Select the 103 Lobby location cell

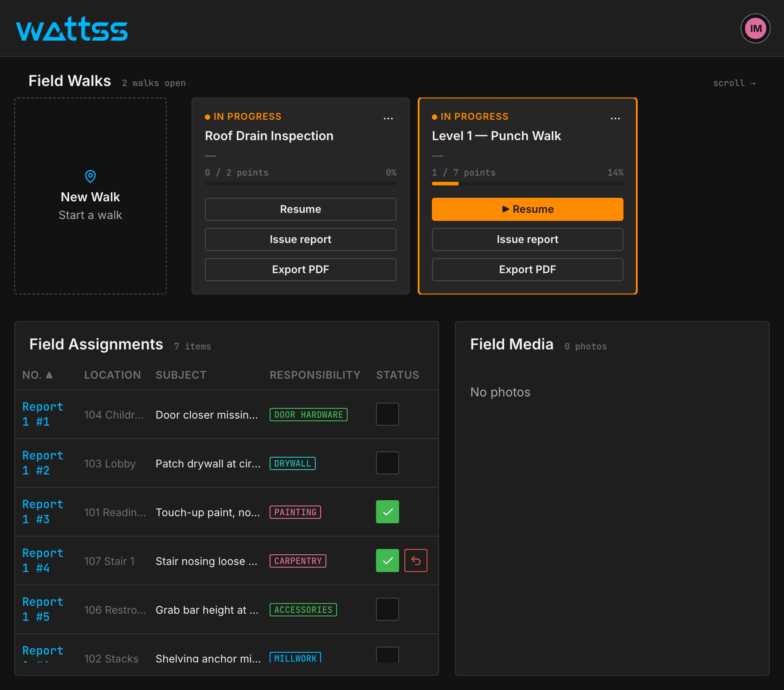(110, 463)
